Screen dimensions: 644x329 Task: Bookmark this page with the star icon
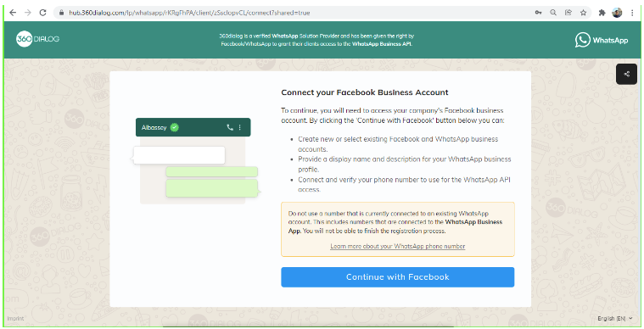(x=583, y=13)
